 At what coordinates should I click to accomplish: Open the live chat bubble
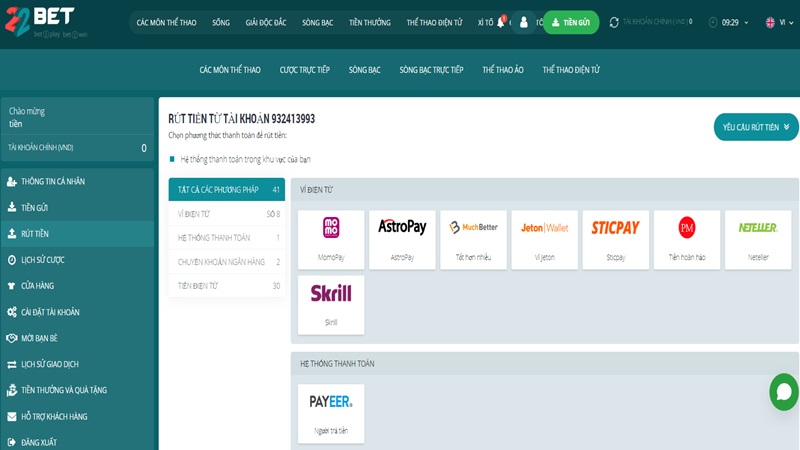[784, 392]
